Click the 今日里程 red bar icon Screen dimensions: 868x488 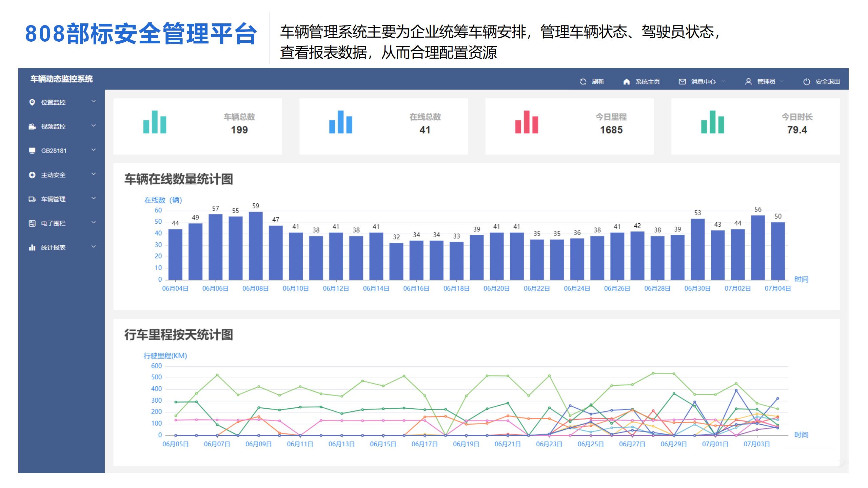(527, 122)
